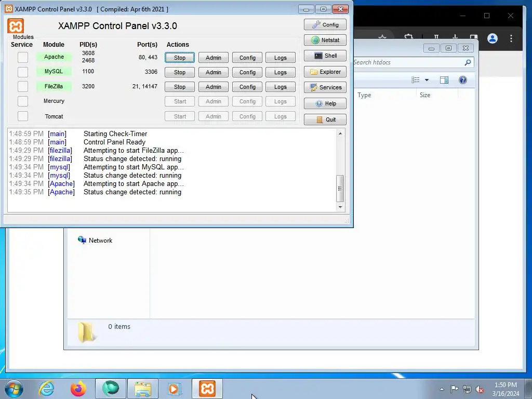This screenshot has height=399, width=532.
Task: Open the Windows Start menu
Action: click(14, 389)
